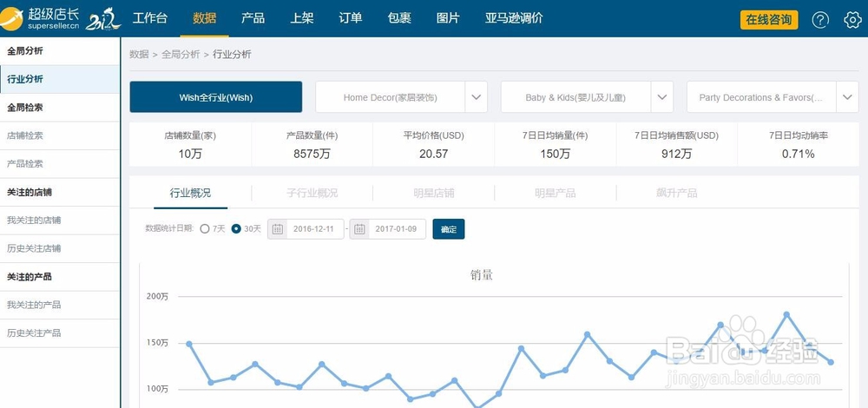The width and height of the screenshot is (868, 408).
Task: Click the 在线咨询 button
Action: (x=769, y=20)
